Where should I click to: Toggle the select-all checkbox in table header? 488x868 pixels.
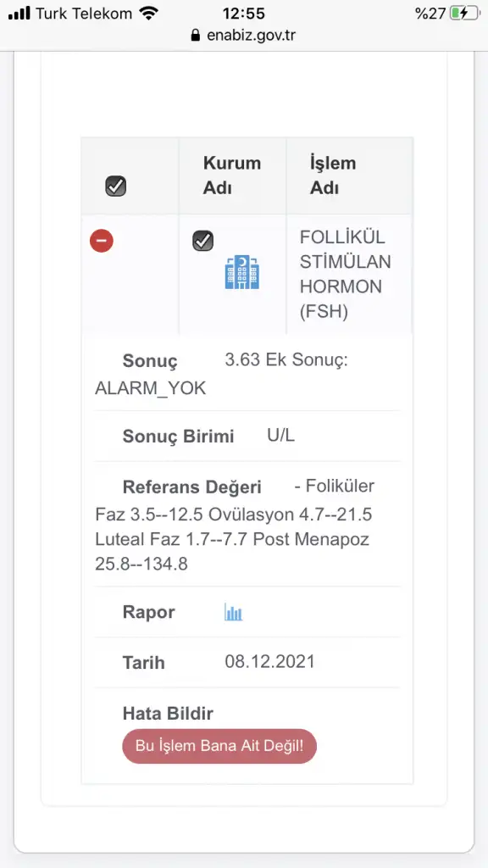(x=115, y=186)
